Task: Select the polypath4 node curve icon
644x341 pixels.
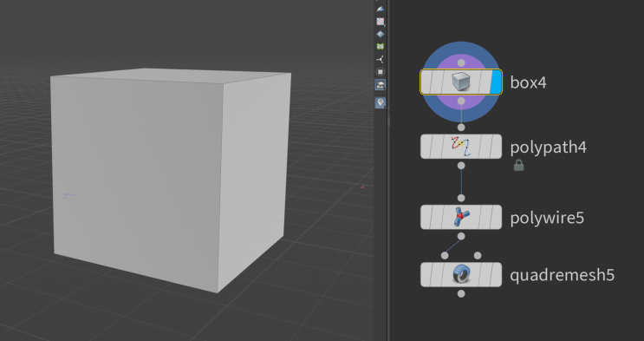Action: pyautogui.click(x=461, y=147)
